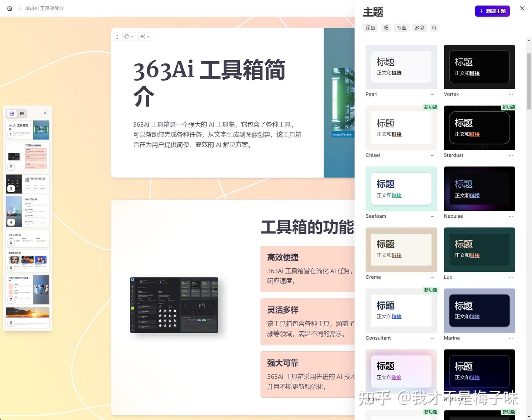The height and width of the screenshot is (420, 532).
Task: Open the card style palette dropdown
Action: tap(129, 37)
